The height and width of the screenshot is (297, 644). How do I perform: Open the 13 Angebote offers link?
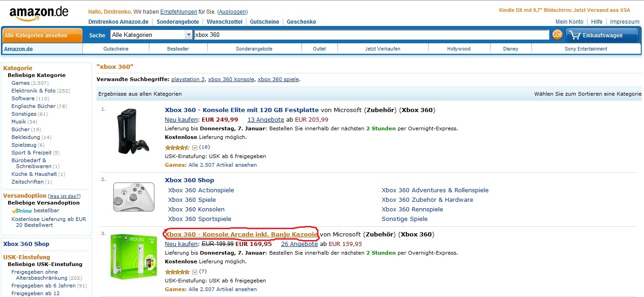click(x=266, y=119)
